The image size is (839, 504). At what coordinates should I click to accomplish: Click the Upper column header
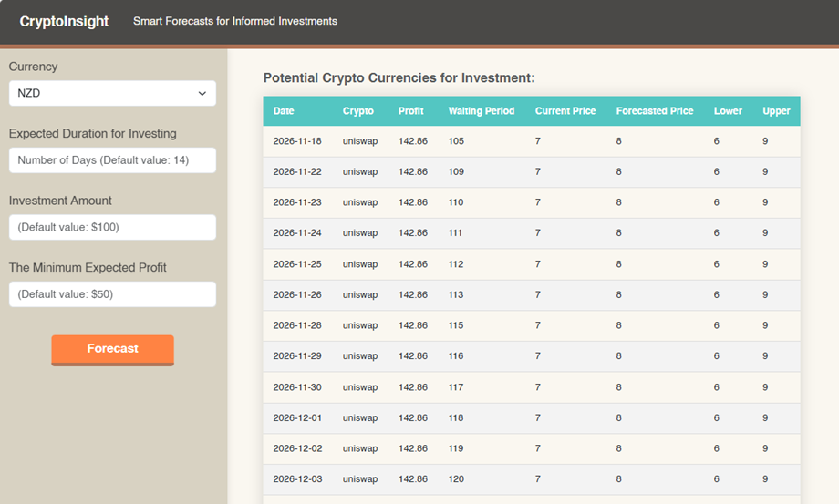776,110
